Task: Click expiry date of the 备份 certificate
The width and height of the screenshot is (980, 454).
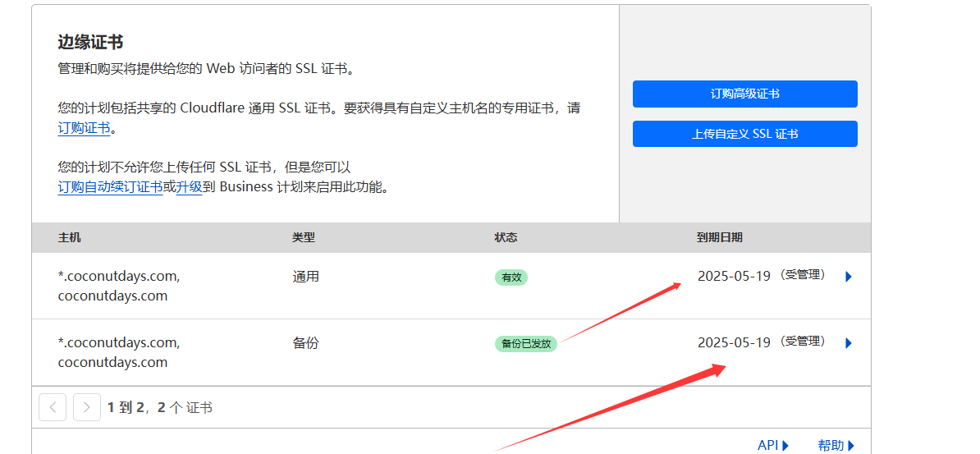Action: point(734,342)
